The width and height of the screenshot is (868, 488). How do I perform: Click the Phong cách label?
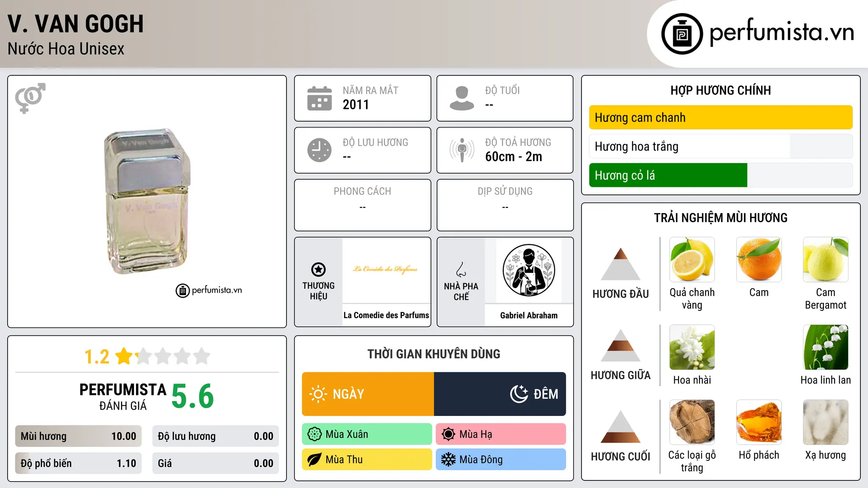(x=362, y=191)
